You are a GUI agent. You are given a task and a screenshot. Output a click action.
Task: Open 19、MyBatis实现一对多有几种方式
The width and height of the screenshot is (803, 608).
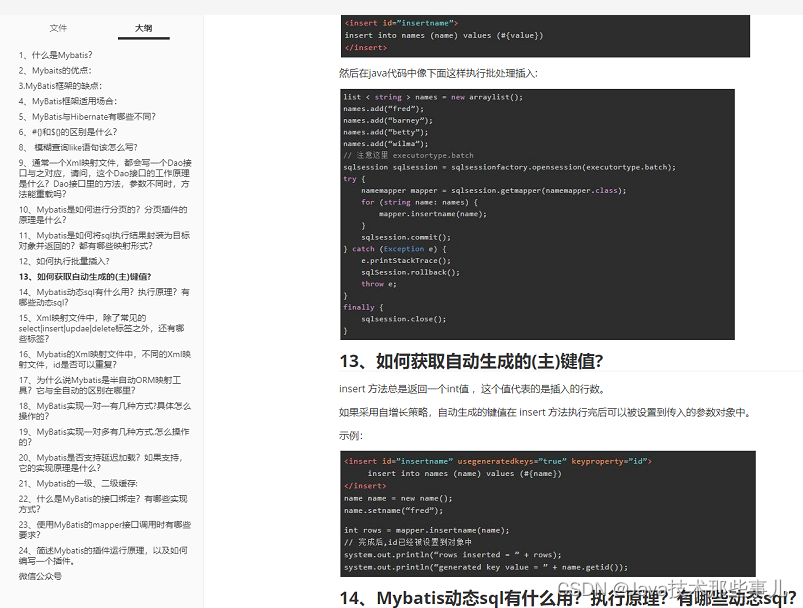[104, 437]
